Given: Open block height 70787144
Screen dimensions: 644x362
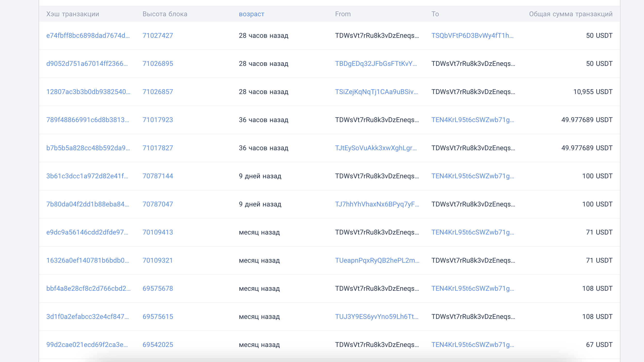Looking at the screenshot, I should (x=158, y=176).
